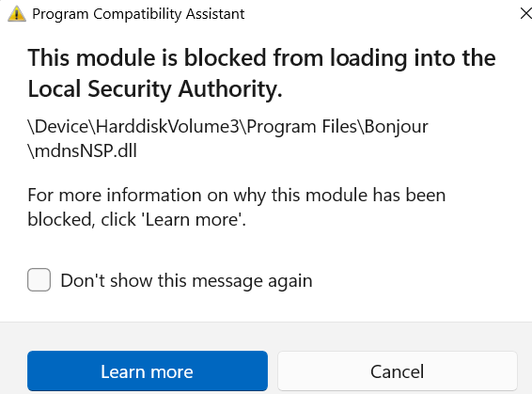Click the word Bonjour in the path

click(396, 127)
